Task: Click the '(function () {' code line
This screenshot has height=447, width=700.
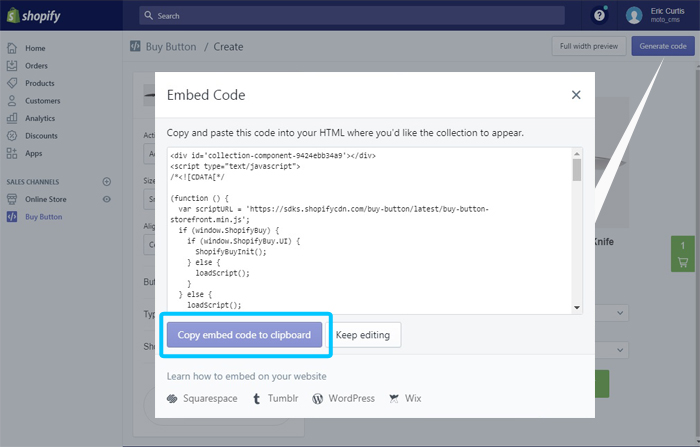Action: pos(199,198)
